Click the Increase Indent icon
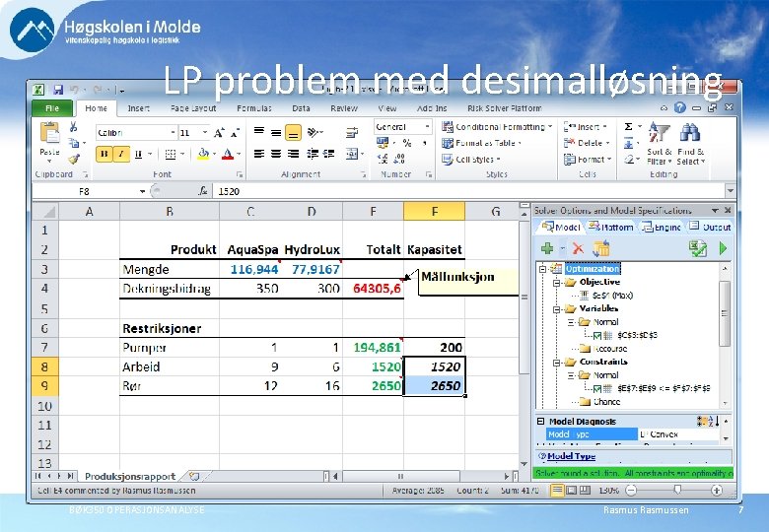The width and height of the screenshot is (769, 532). click(328, 154)
